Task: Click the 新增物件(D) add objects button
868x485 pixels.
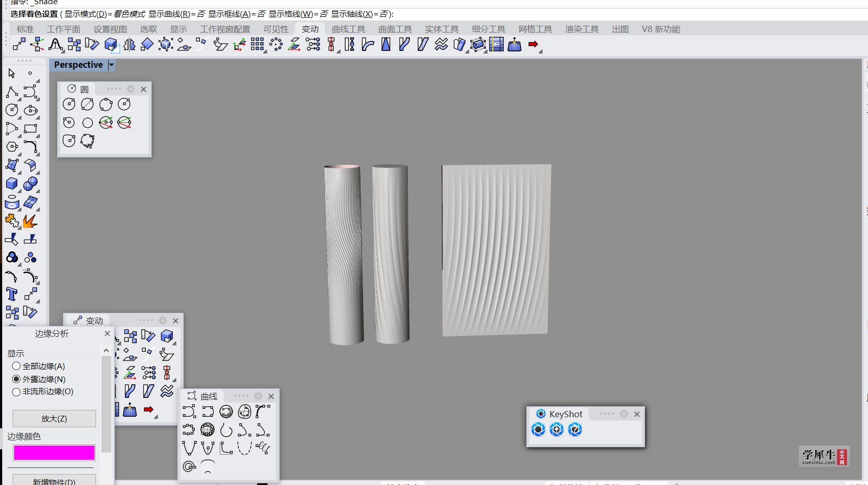Action: [54, 480]
